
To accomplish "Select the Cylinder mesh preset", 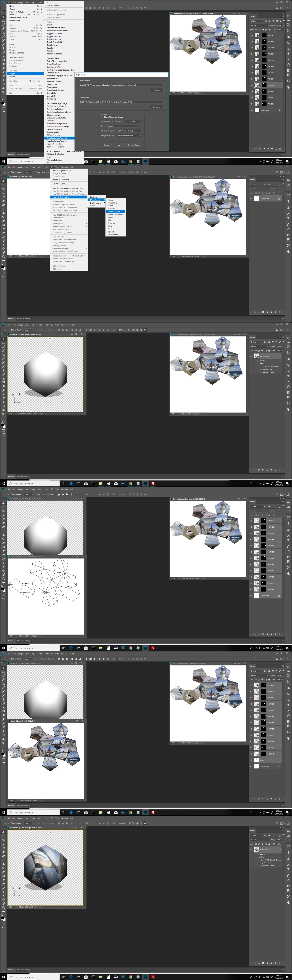I will point(115,208).
